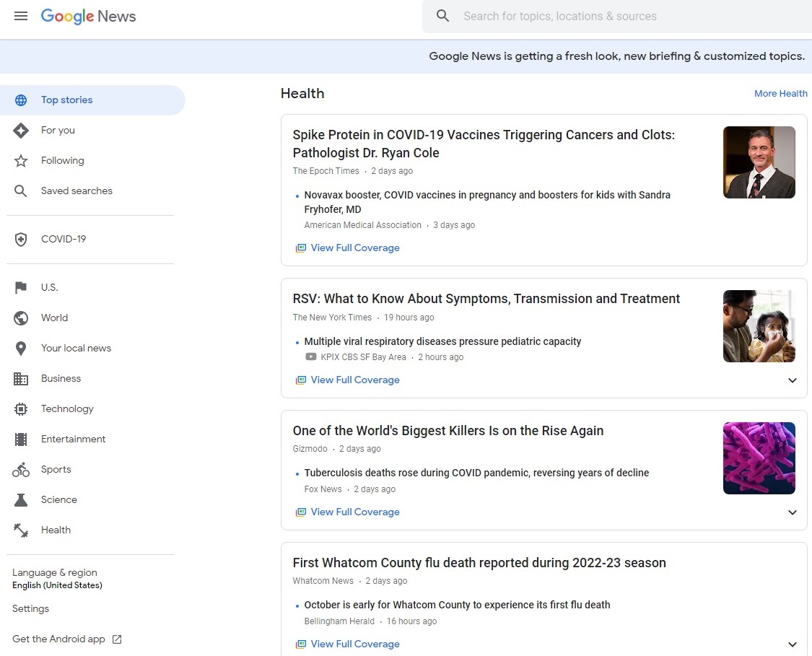Image resolution: width=812 pixels, height=656 pixels.
Task: Expand the Whatcom County flu story card
Action: pyautogui.click(x=793, y=644)
